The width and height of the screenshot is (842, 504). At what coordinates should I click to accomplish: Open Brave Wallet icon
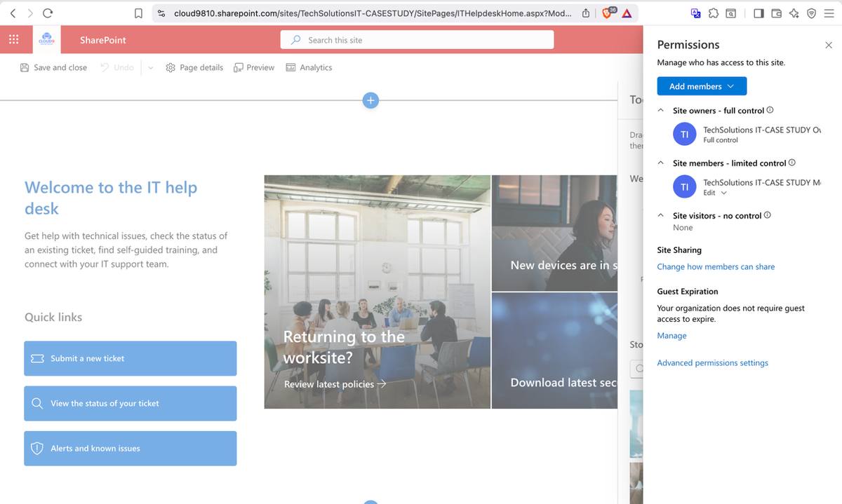(776, 13)
